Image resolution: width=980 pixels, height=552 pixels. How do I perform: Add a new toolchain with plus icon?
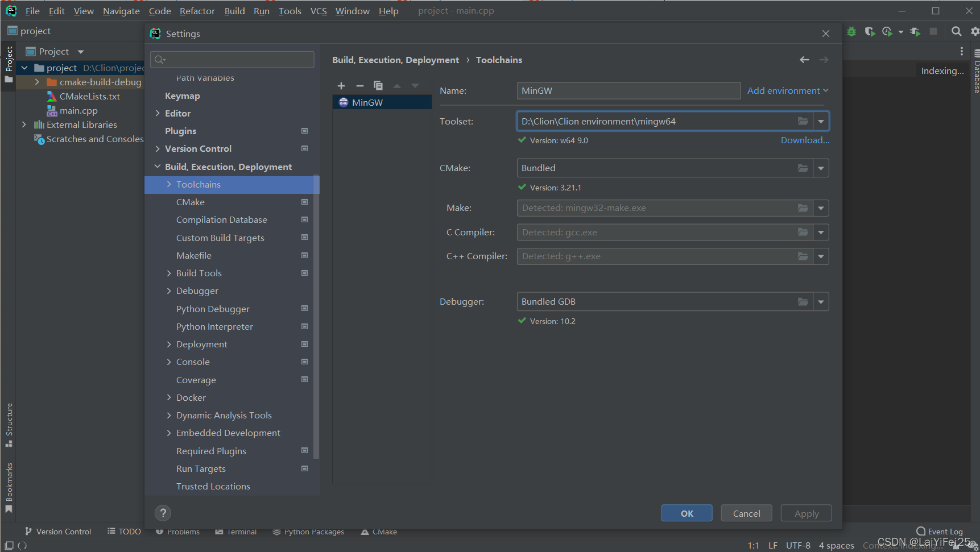click(x=341, y=86)
